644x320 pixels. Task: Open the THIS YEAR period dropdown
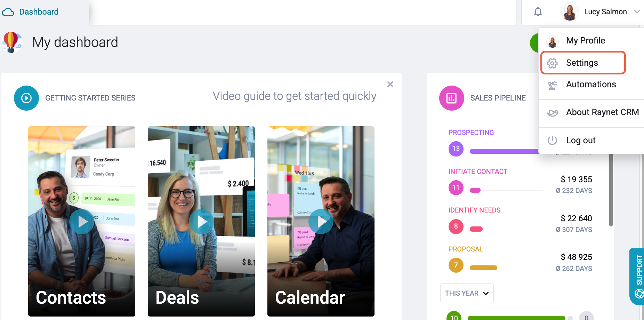[467, 293]
